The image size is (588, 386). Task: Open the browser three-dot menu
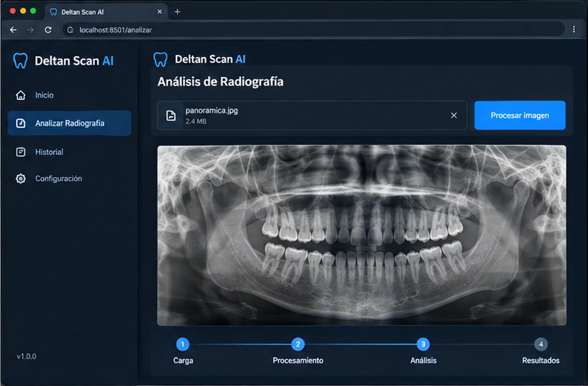tap(574, 29)
